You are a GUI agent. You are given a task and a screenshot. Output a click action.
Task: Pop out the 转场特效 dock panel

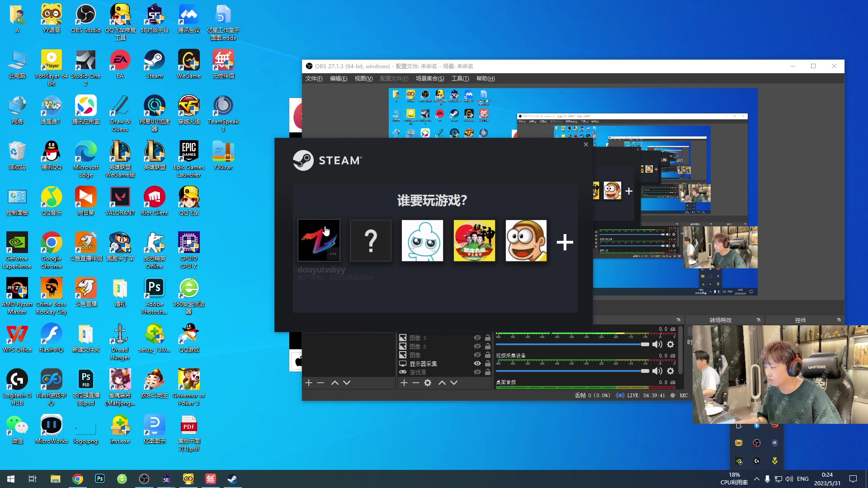pos(759,320)
